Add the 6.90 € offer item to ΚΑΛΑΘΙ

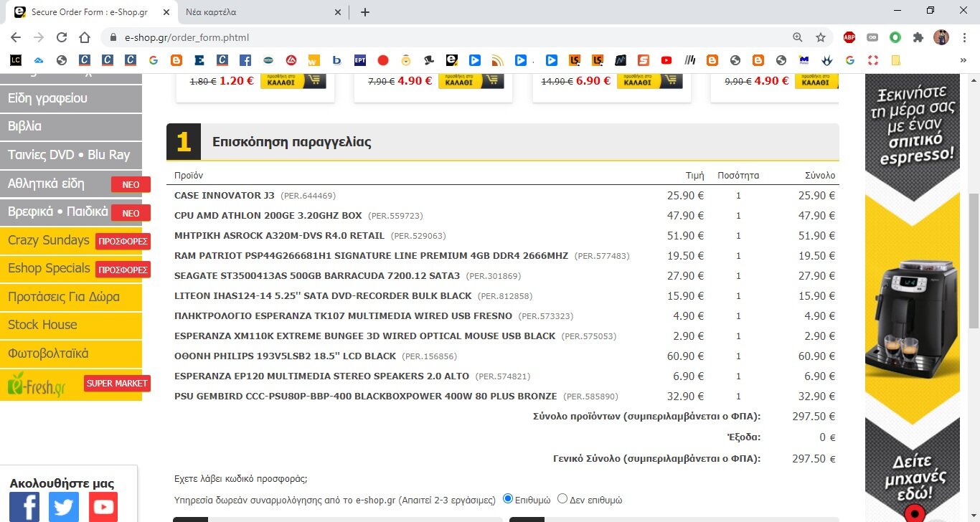click(649, 80)
